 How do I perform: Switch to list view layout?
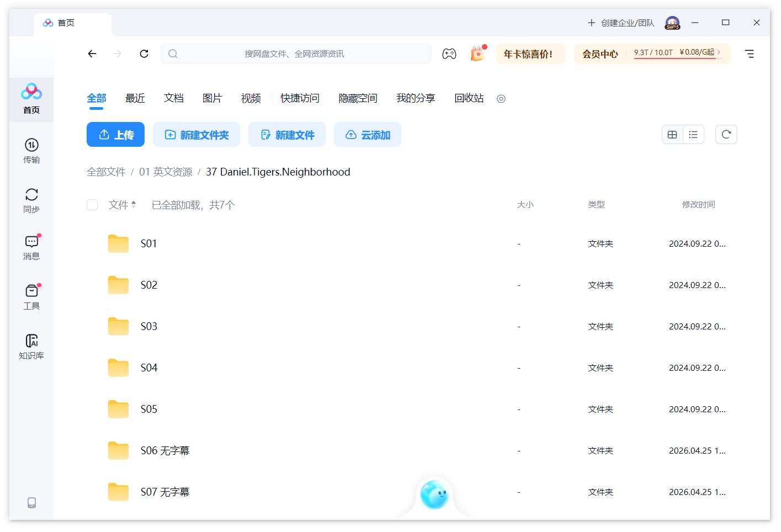[693, 135]
